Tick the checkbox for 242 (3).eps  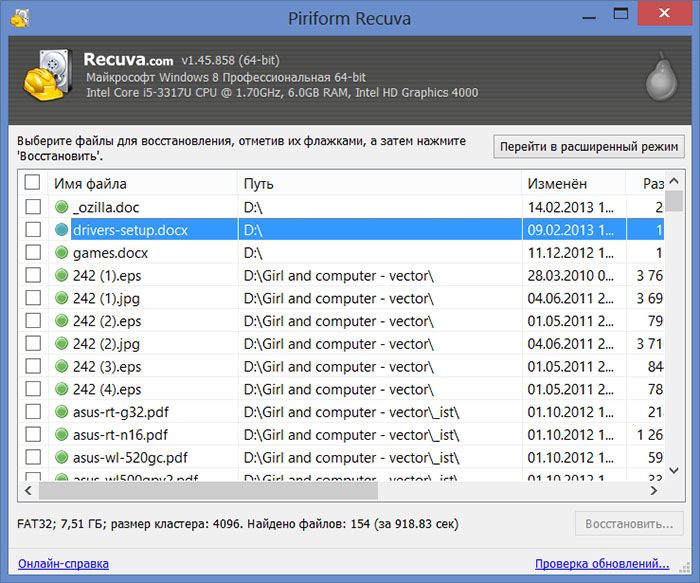point(33,367)
